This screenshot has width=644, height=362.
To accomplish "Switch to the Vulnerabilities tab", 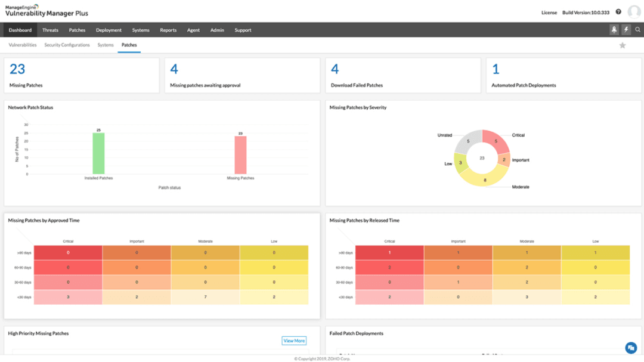I will (22, 44).
